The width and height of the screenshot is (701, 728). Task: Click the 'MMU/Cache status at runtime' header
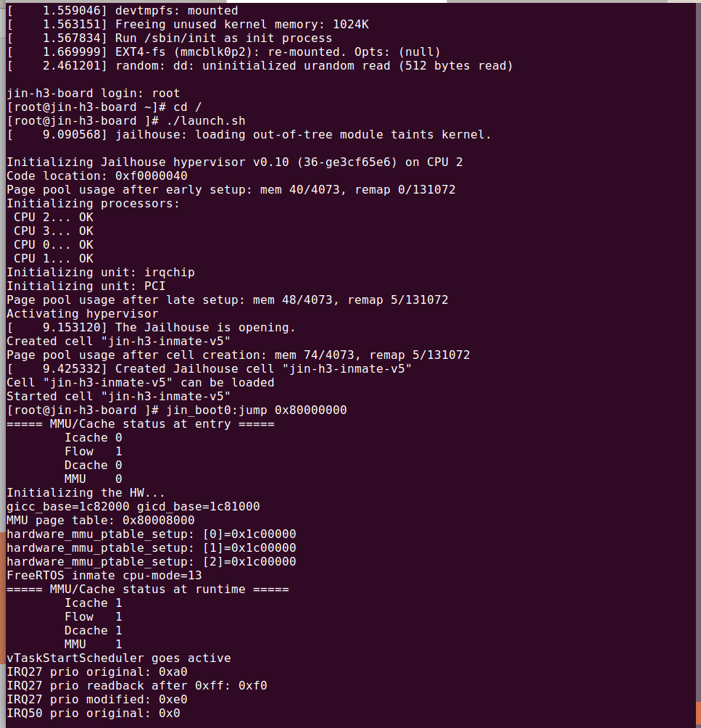click(148, 590)
